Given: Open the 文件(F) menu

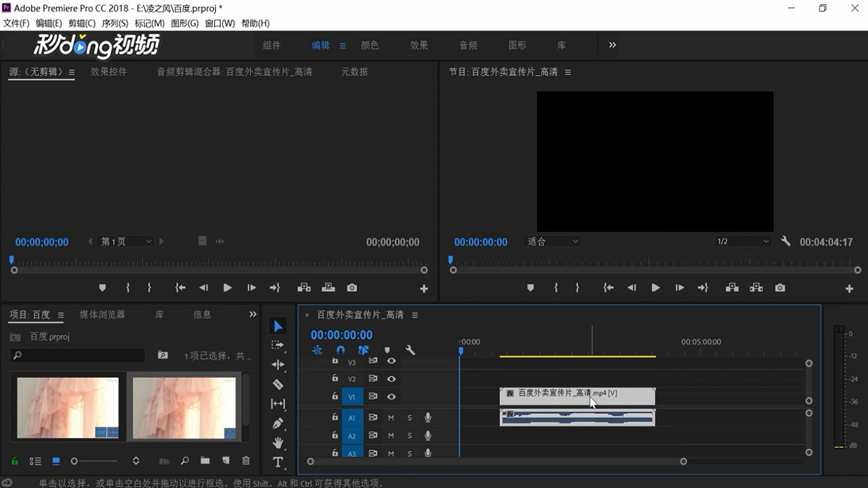Looking at the screenshot, I should pyautogui.click(x=16, y=23).
